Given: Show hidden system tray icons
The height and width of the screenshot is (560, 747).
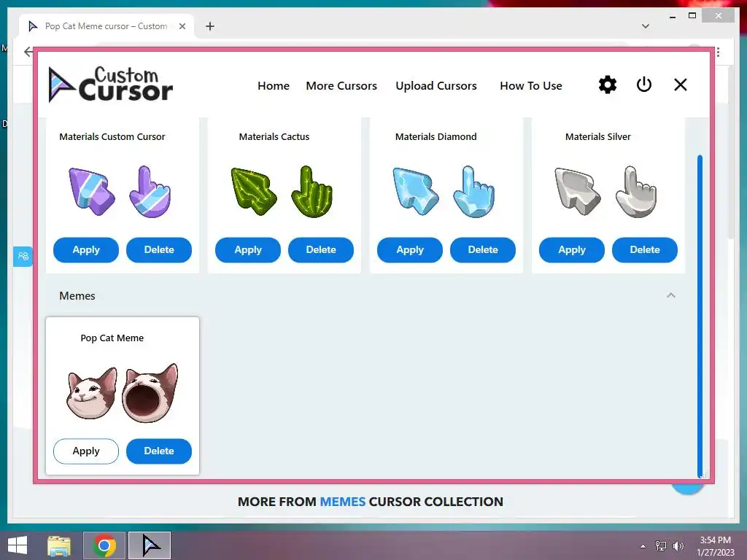Looking at the screenshot, I should point(643,546).
